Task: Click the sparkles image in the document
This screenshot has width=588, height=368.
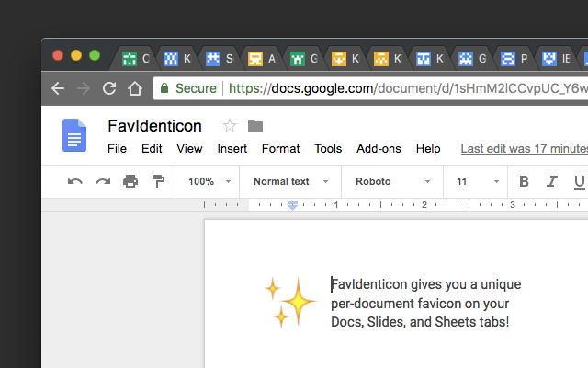Action: pyautogui.click(x=290, y=303)
